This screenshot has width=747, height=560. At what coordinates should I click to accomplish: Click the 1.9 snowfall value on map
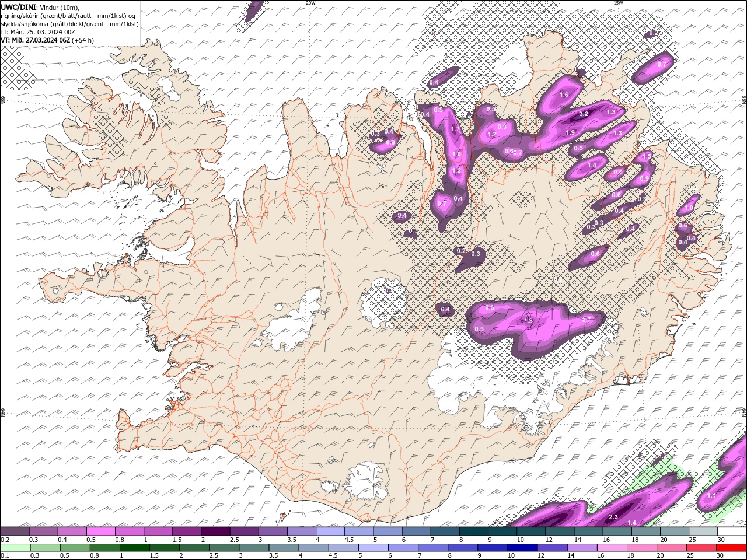(570, 133)
